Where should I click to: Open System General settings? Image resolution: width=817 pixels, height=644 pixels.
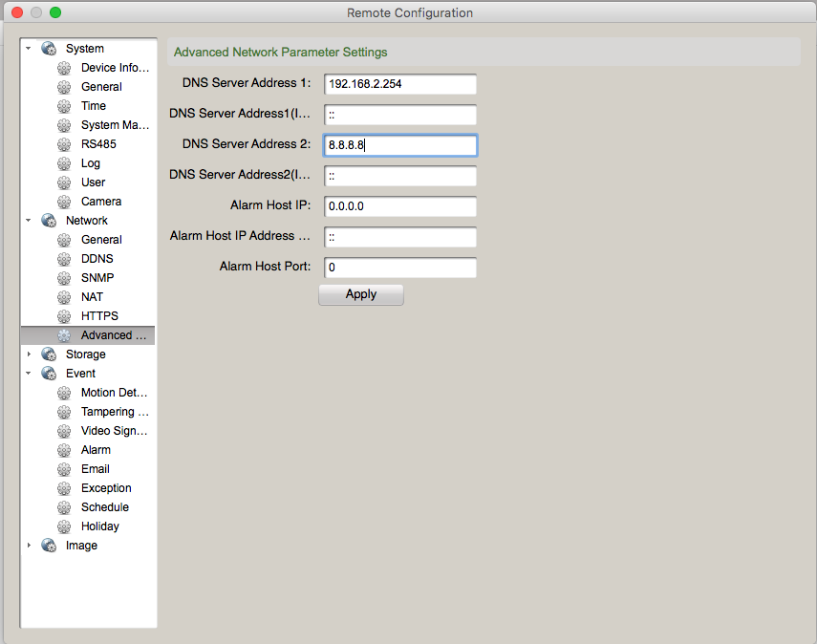(101, 87)
